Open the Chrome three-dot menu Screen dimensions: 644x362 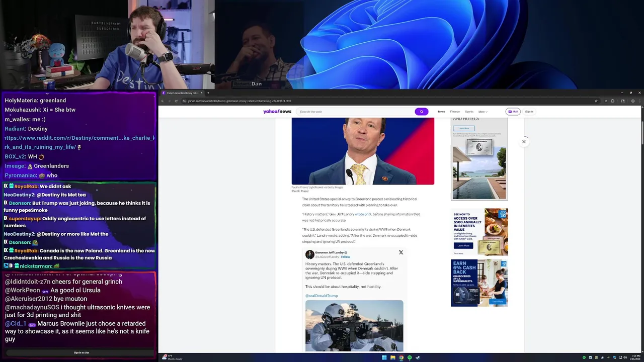pos(639,101)
